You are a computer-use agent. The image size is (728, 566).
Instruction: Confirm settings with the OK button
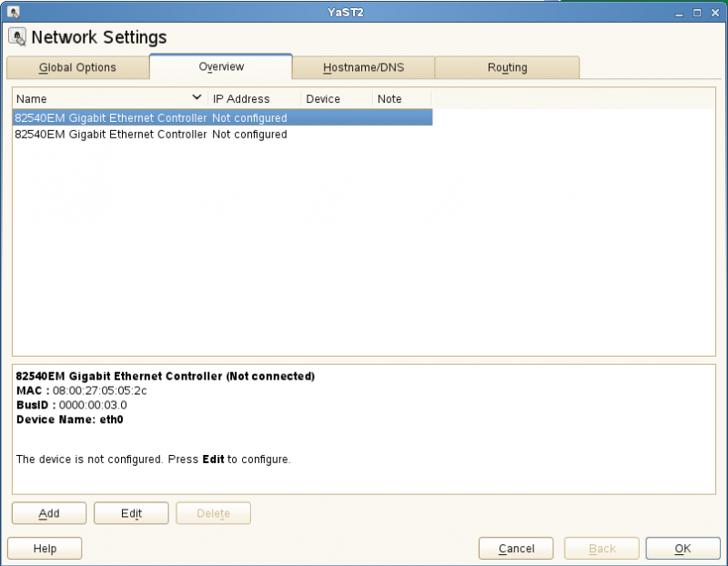682,548
